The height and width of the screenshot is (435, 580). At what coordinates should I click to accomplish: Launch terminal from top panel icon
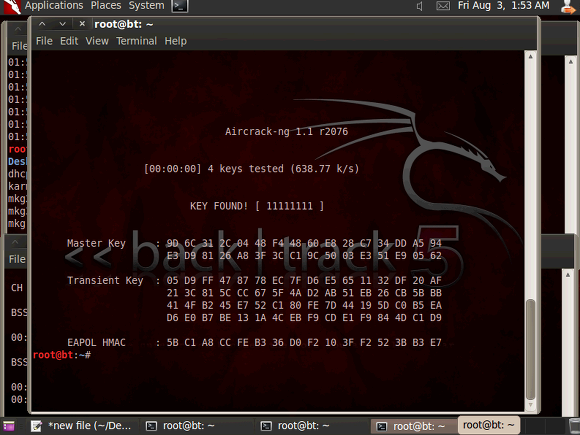coord(180,6)
